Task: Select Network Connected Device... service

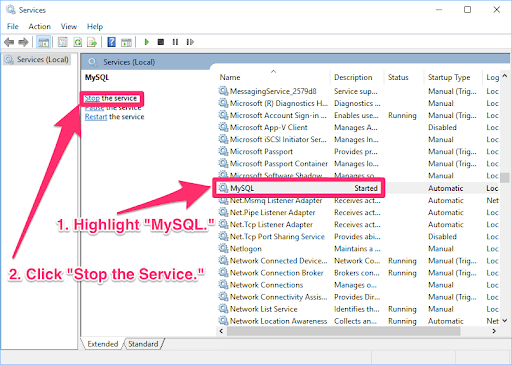Action: 358,261
